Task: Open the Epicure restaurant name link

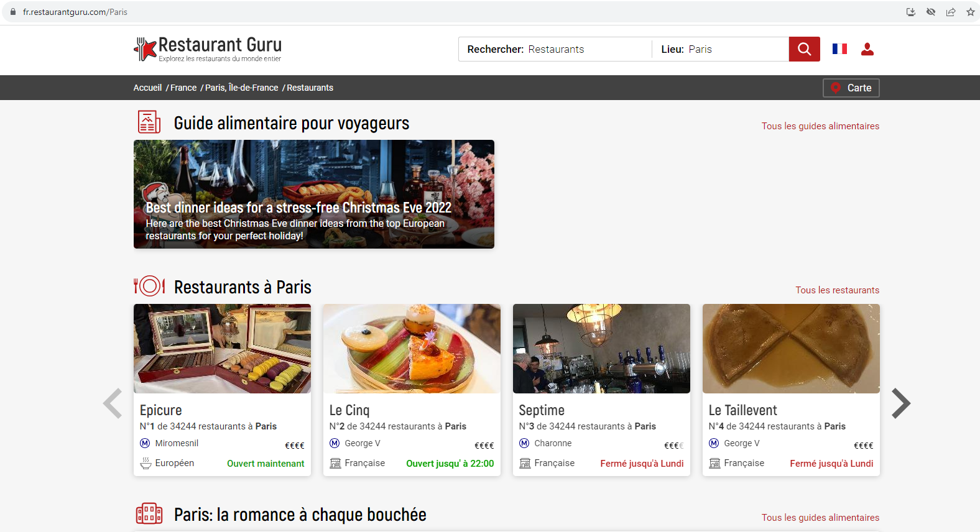Action: click(161, 410)
